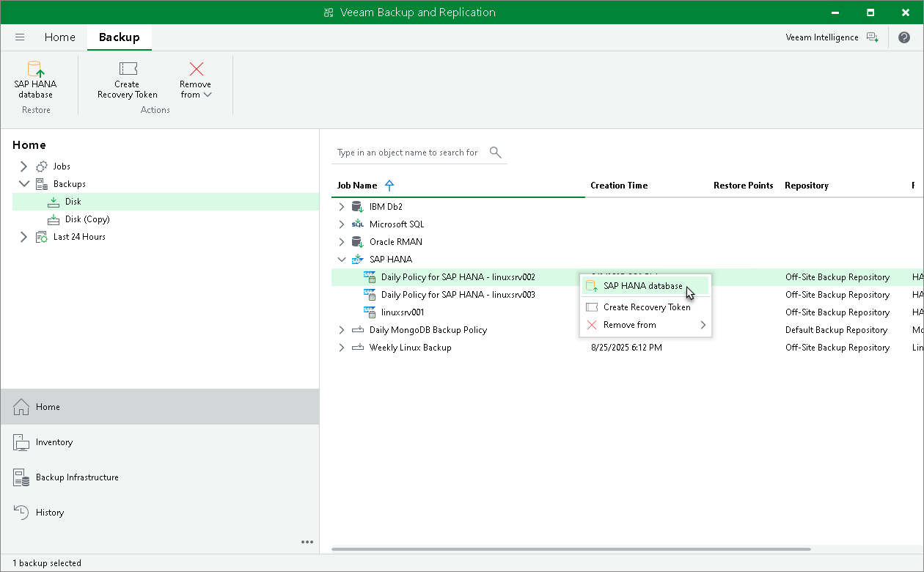Expand the IBM Db2 backup group
This screenshot has height=572, width=924.
click(341, 207)
